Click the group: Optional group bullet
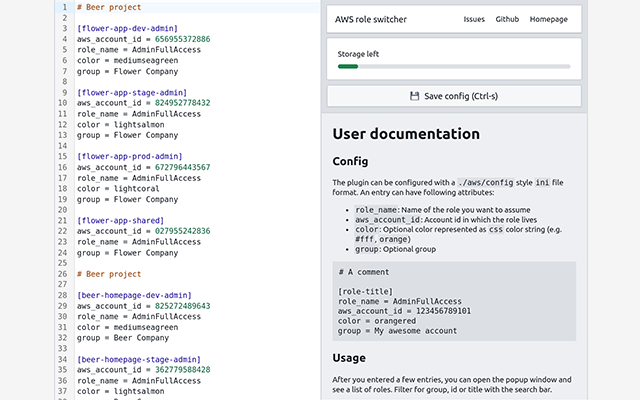This screenshot has width=640, height=400. [395, 249]
